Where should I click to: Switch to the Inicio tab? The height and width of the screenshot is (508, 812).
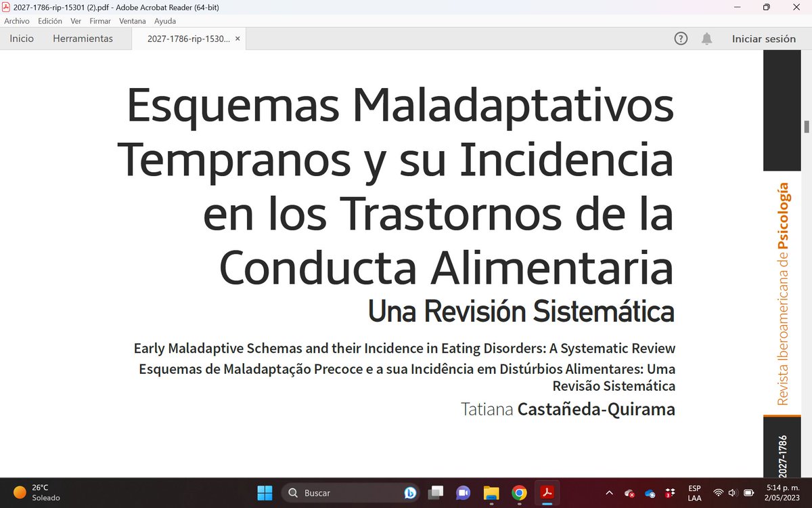click(22, 39)
